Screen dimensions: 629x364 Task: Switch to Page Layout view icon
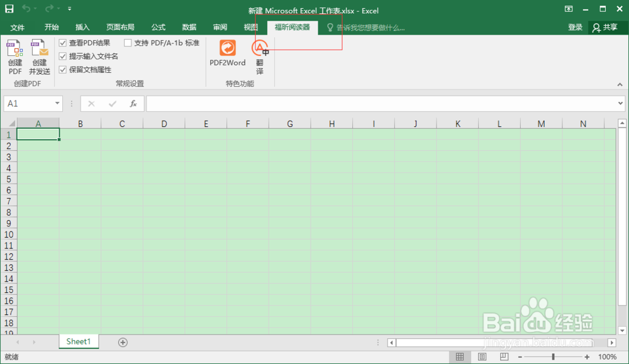(x=482, y=356)
